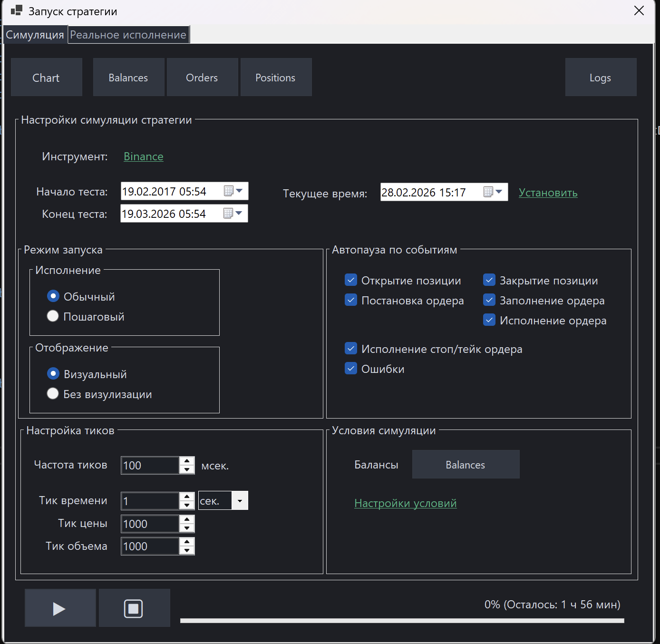660x644 pixels.
Task: Click the 'Установить' link
Action: point(547,193)
